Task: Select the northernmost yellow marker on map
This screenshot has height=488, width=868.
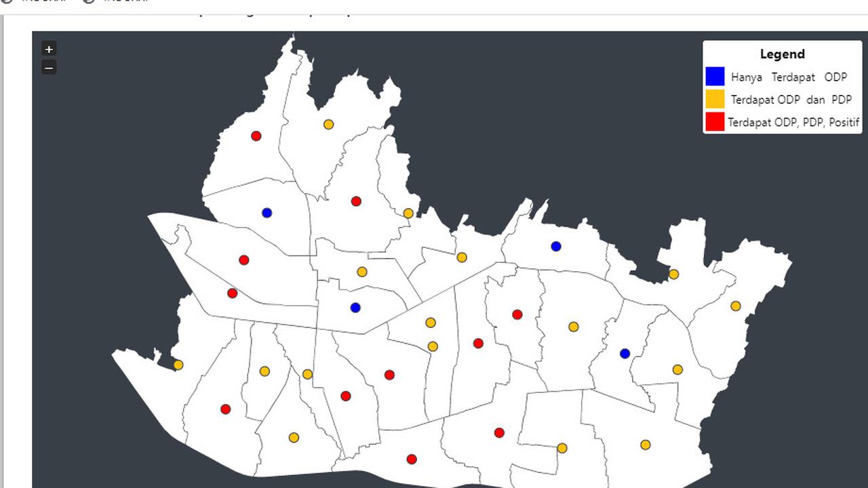Action: click(328, 124)
